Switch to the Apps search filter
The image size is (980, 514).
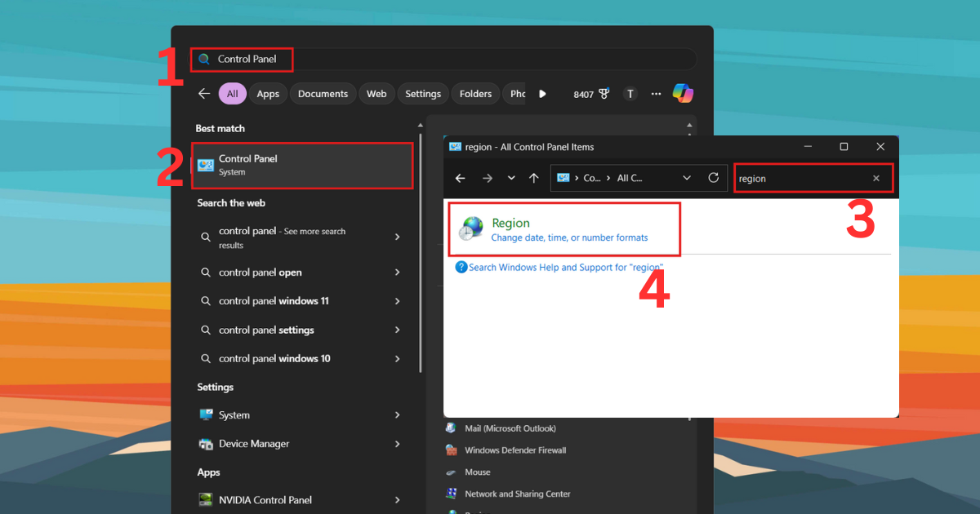point(268,93)
